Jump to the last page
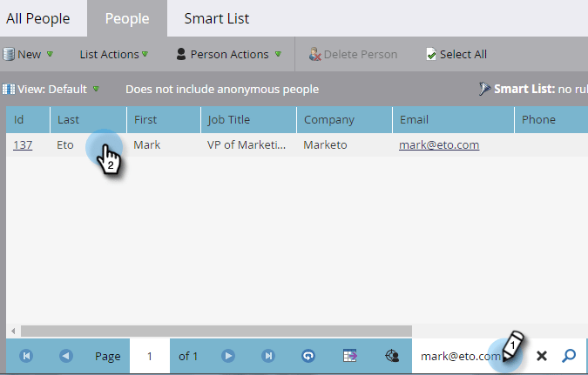 (x=268, y=356)
